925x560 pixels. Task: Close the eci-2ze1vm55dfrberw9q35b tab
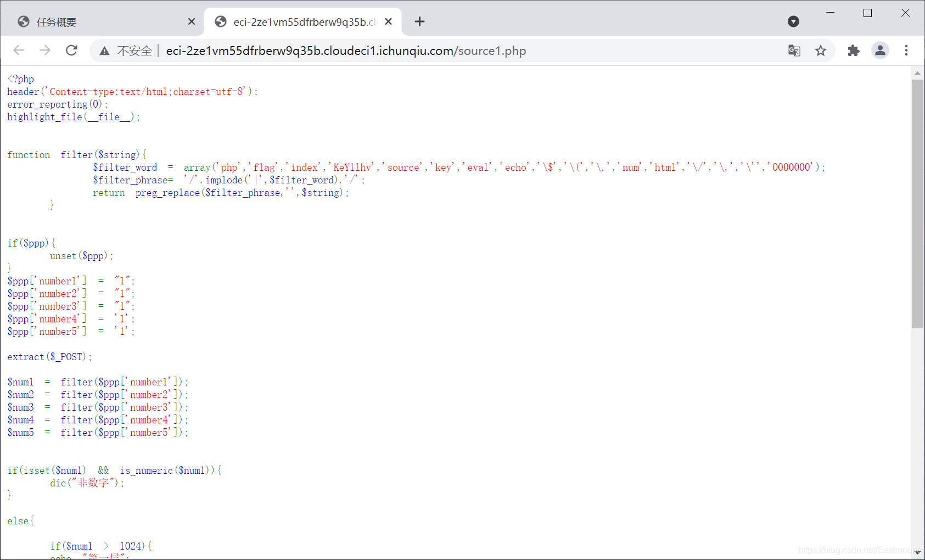pyautogui.click(x=388, y=21)
